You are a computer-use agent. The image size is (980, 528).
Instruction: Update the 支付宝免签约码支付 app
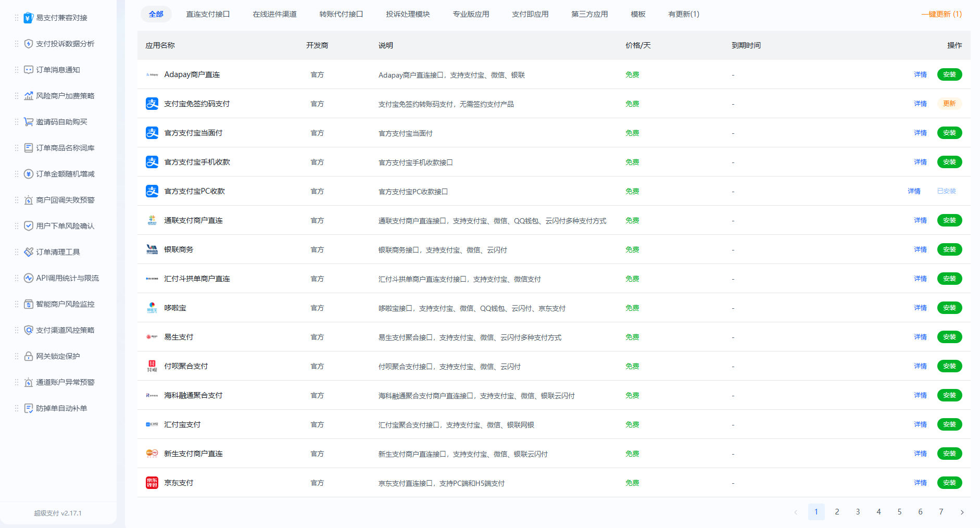[x=949, y=104]
